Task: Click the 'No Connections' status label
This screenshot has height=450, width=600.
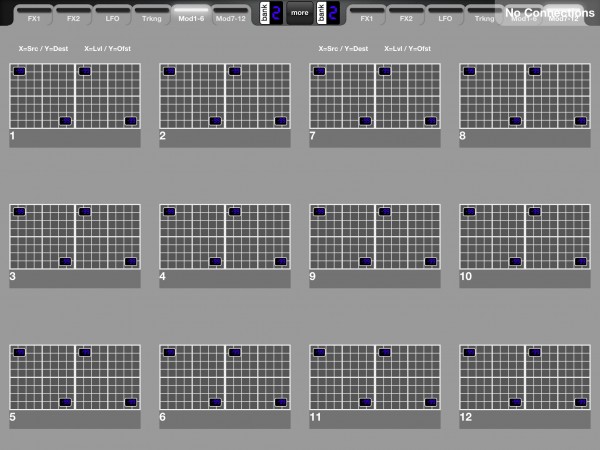Action: (x=549, y=13)
